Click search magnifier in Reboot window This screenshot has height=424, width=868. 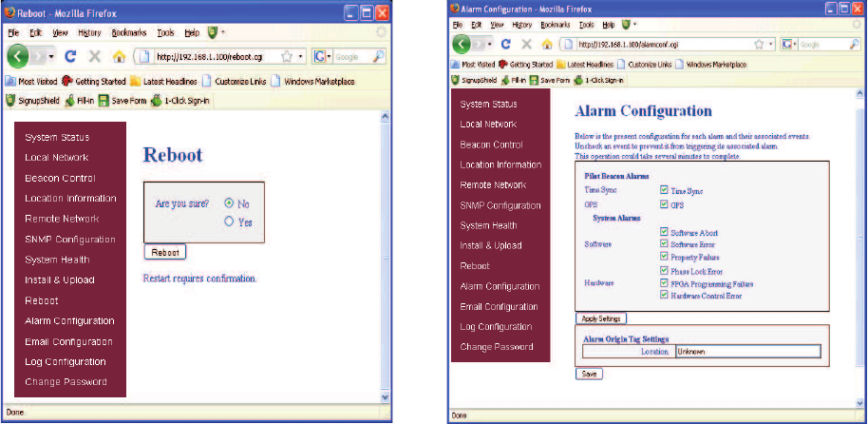(x=379, y=56)
